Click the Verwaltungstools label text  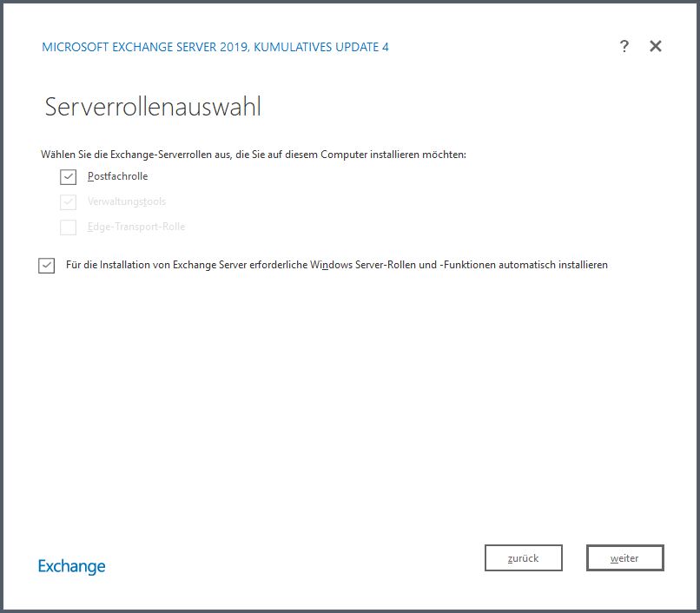(x=127, y=201)
